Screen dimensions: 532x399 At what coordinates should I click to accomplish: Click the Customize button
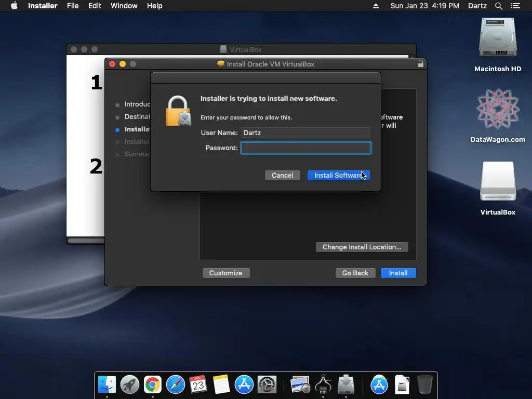(x=226, y=273)
